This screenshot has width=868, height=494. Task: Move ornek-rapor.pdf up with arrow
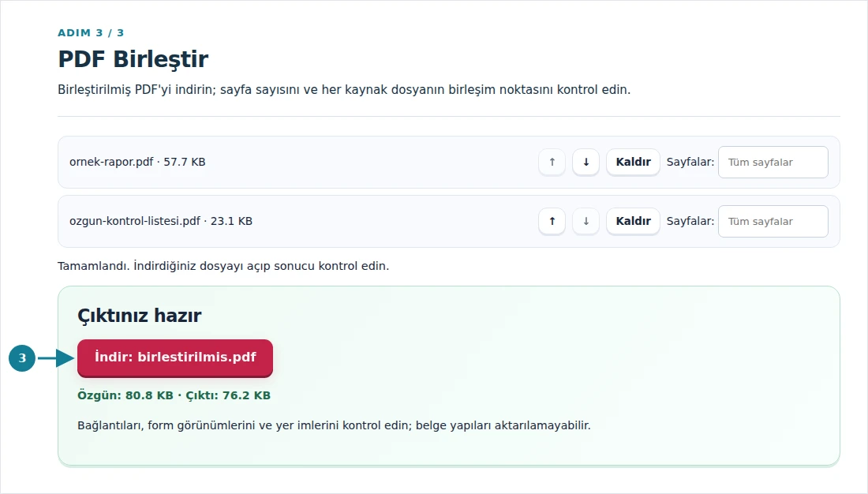coord(552,163)
